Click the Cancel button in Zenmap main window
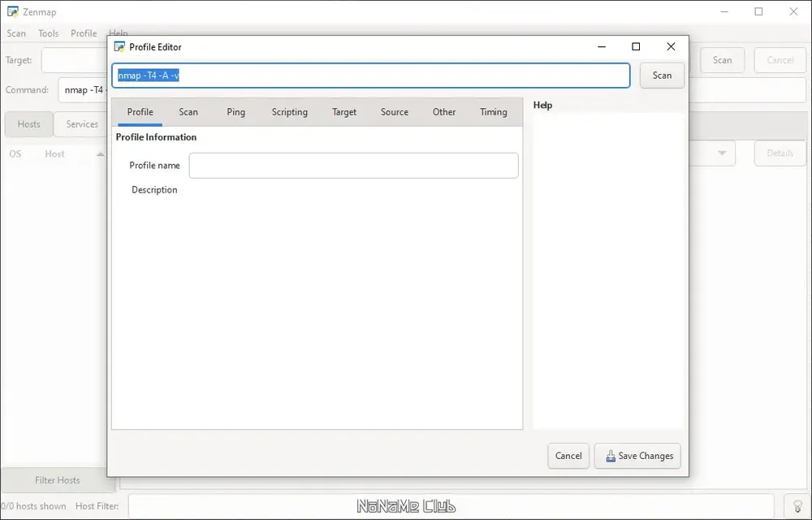This screenshot has width=812, height=520. point(780,60)
